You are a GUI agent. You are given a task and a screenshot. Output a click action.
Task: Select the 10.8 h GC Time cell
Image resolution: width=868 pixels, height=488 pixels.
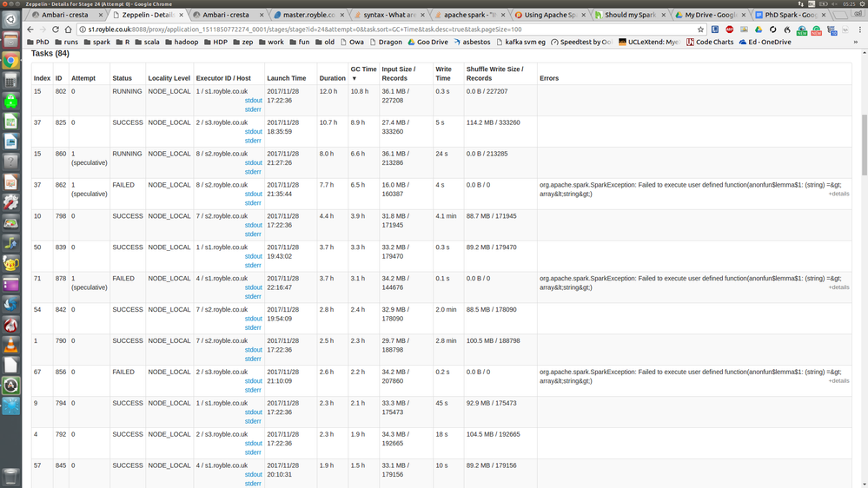[x=364, y=100]
